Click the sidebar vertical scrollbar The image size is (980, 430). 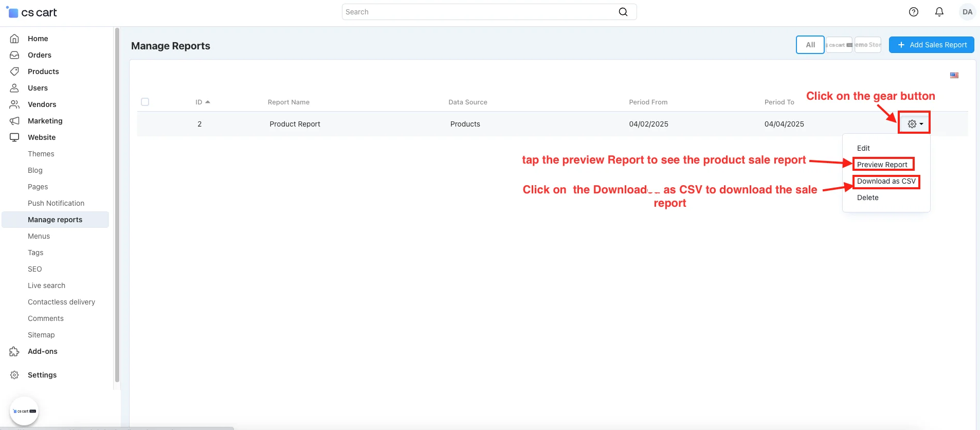tap(117, 206)
